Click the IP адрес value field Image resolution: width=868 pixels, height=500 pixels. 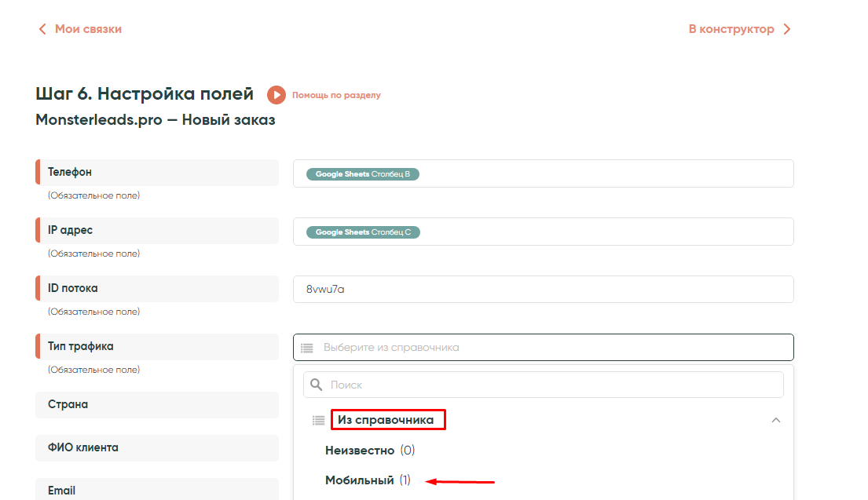pos(605,232)
